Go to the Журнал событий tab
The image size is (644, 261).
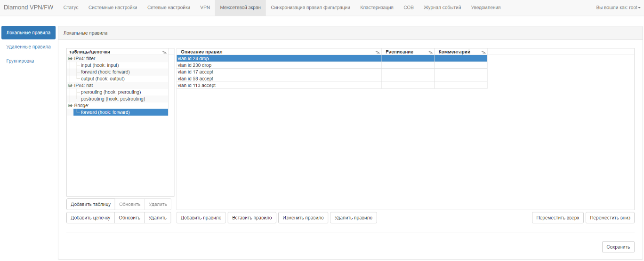(x=442, y=8)
